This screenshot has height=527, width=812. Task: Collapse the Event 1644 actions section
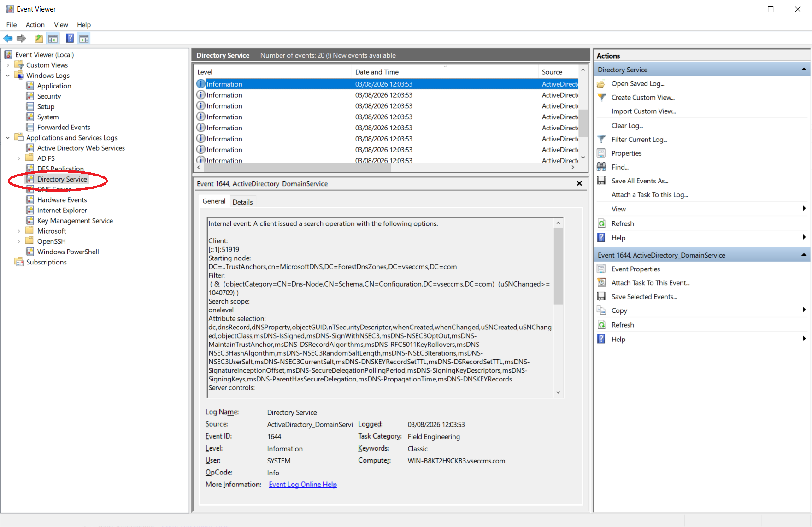[804, 255]
